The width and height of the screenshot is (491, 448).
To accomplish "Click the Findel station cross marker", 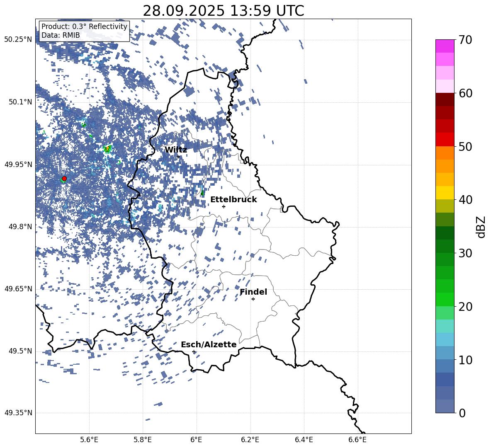I will coord(253,299).
